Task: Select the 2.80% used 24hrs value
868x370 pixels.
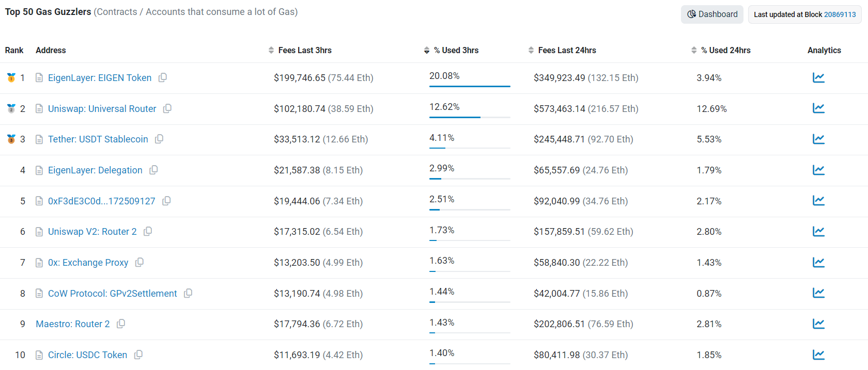Action: [x=709, y=232]
